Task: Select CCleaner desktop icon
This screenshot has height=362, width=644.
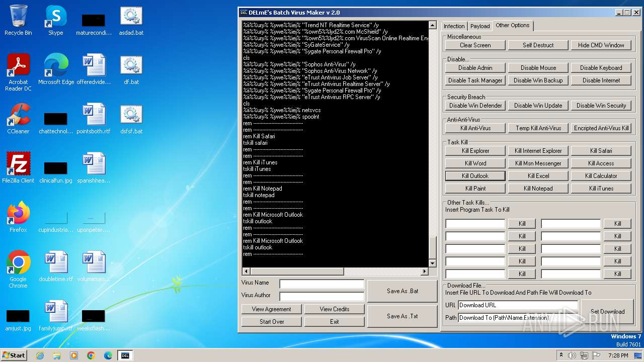Action: (18, 118)
